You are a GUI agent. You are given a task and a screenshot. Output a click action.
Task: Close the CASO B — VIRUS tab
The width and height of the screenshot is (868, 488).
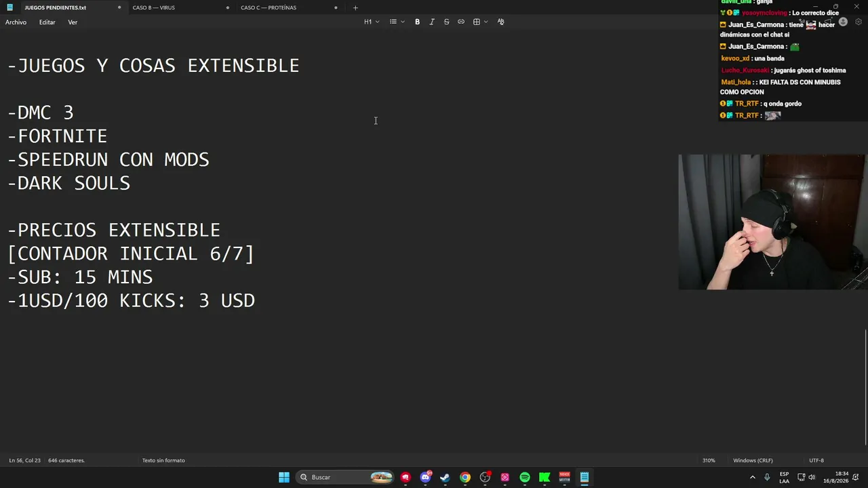[x=227, y=7]
